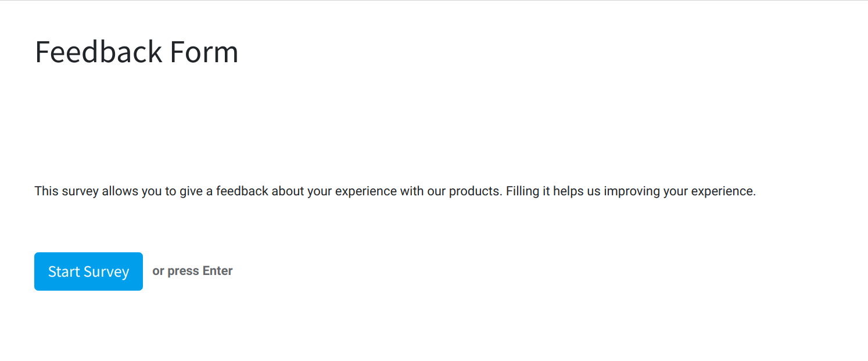Click the 'or press Enter' hint text
This screenshot has width=868, height=361.
tap(192, 270)
